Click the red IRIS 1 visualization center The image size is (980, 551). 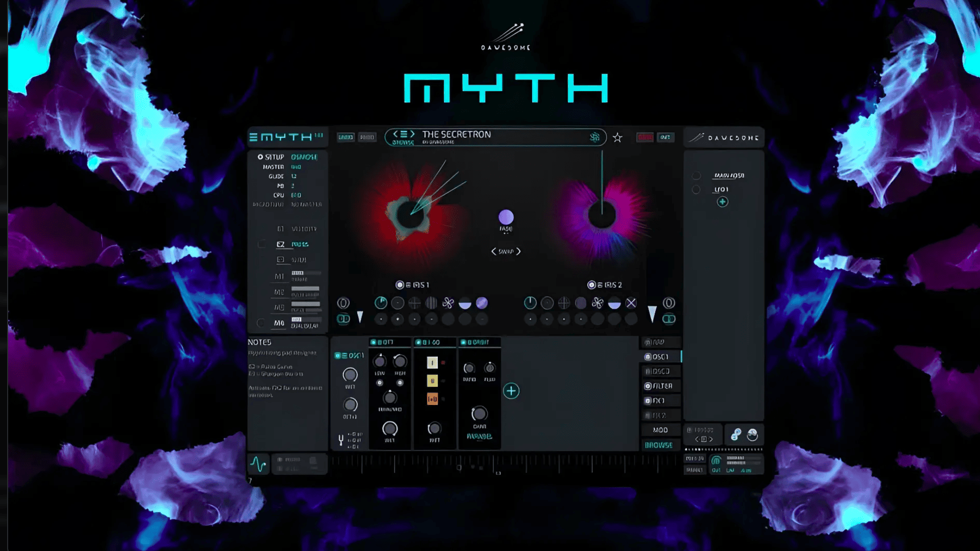410,215
